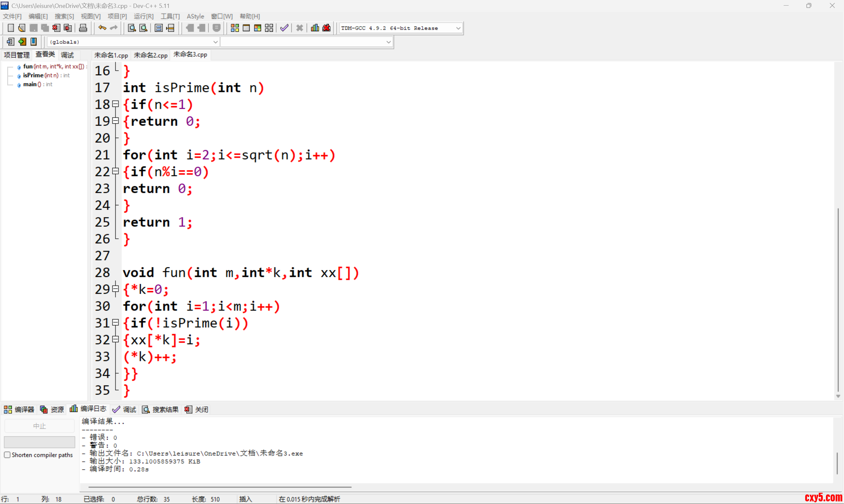Click the Compile and Run icon
Screen dimensions: 844x504
[257, 28]
